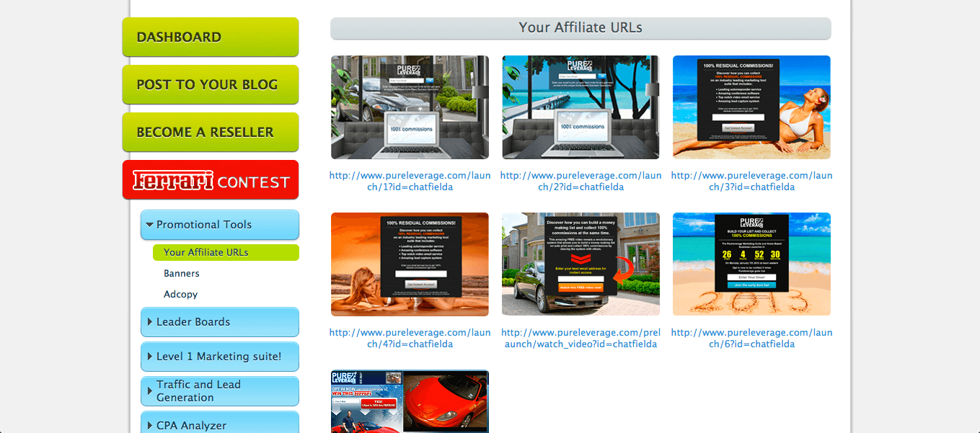Open Become A Reseller page
Viewport: 980px width, 433px height.
click(x=211, y=132)
